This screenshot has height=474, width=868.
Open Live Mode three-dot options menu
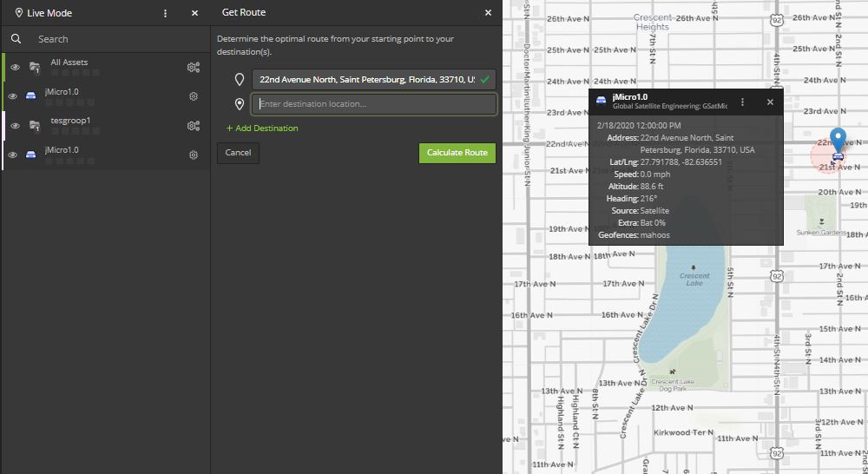click(x=166, y=13)
